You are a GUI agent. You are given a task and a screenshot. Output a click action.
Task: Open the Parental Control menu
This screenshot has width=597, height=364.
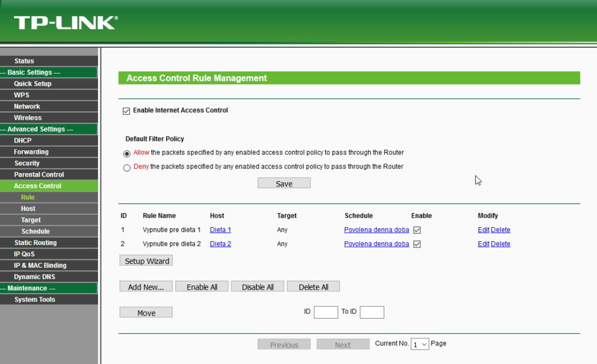pyautogui.click(x=39, y=175)
